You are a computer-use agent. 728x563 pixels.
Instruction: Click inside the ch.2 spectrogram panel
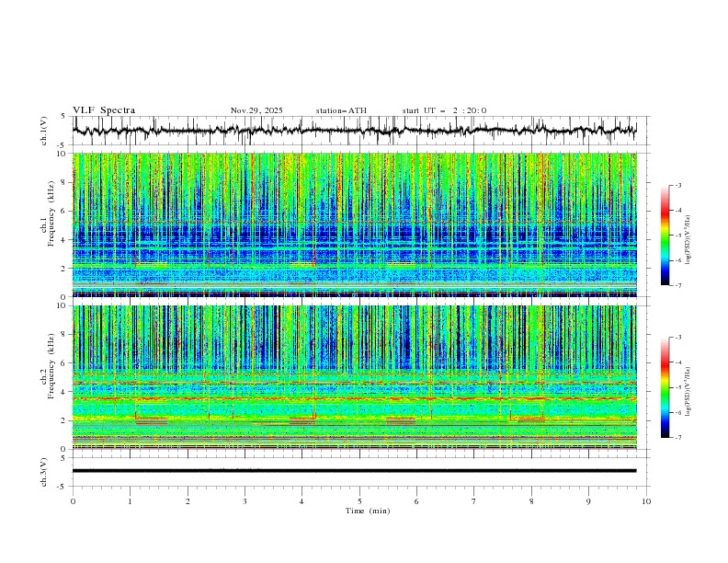(x=354, y=377)
